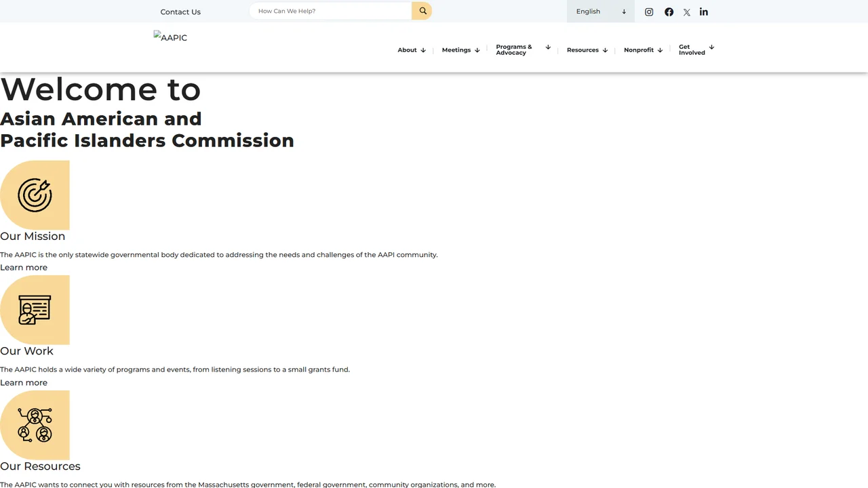The height and width of the screenshot is (488, 868).
Task: Click the Contact Us link
Action: click(180, 12)
